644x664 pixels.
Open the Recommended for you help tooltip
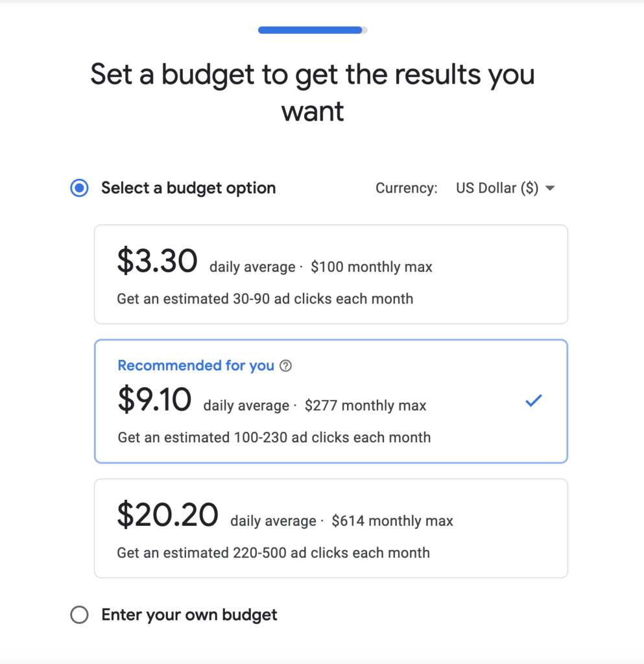[286, 366]
